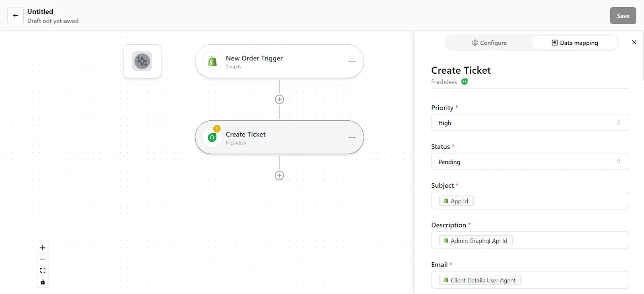The image size is (644, 294).
Task: Open New Order Trigger options menu
Action: (x=352, y=61)
